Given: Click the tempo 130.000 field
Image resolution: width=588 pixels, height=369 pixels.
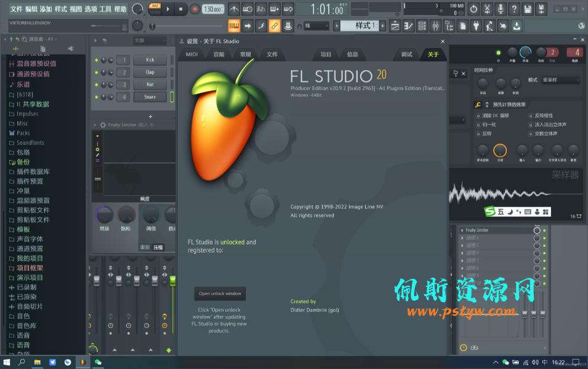Looking at the screenshot, I should click(x=213, y=9).
